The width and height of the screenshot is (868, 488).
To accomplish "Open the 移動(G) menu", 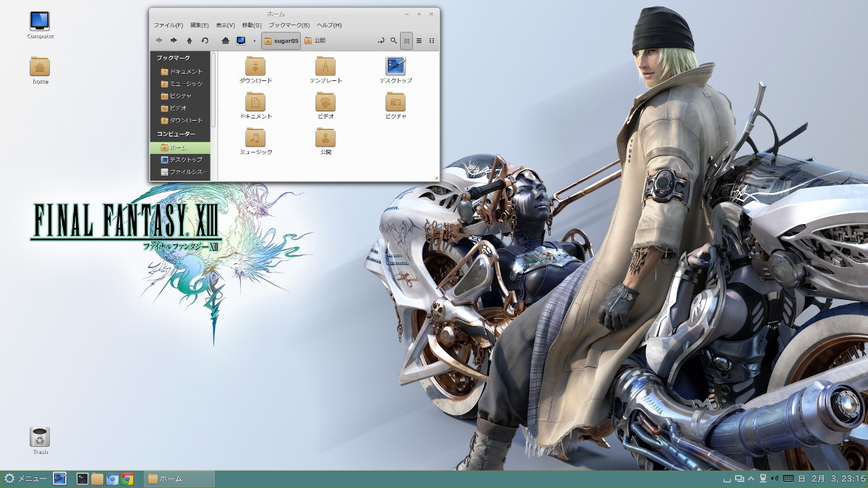I will (252, 25).
